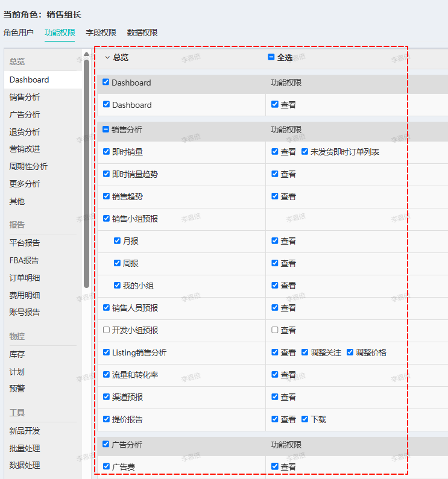Select the 功能权限 tab
This screenshot has height=479, width=448.
60,33
